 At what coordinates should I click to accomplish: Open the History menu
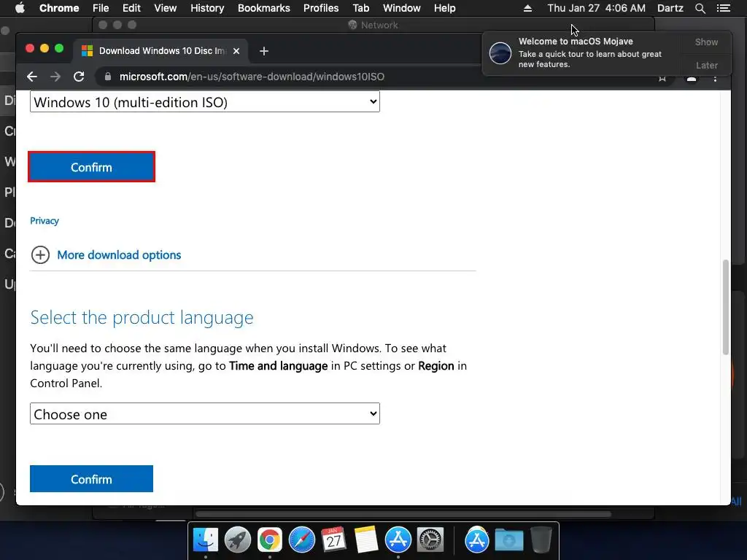pos(207,8)
